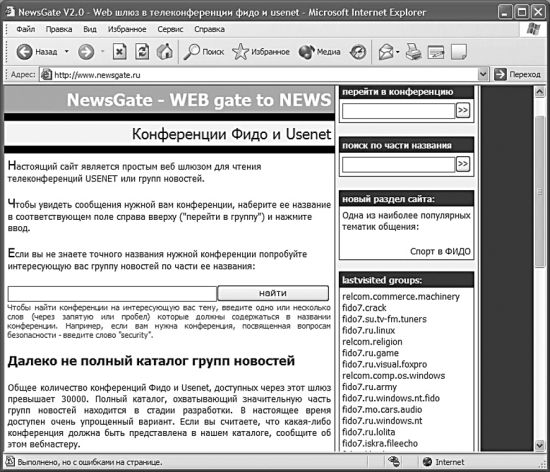Open fido7.su.tv-fm.tuners group link
The height and width of the screenshot is (472, 550).
(x=384, y=319)
